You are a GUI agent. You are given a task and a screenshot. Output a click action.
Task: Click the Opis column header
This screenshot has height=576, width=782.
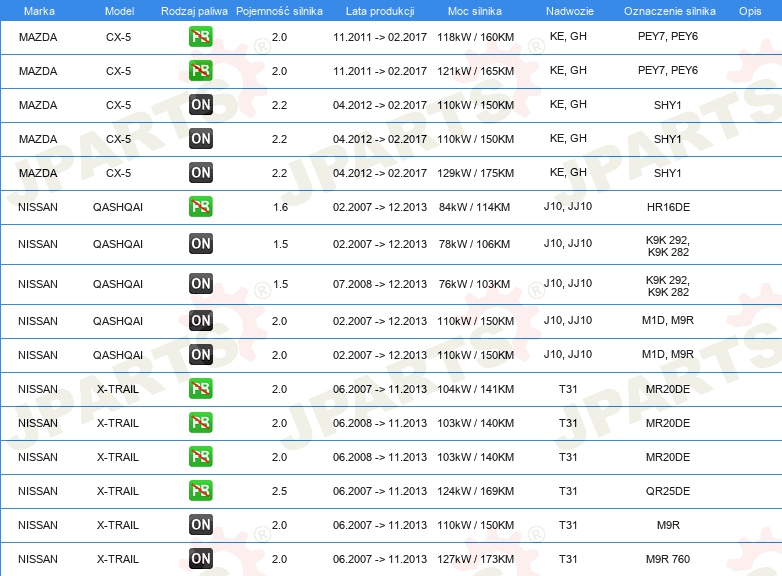click(750, 11)
